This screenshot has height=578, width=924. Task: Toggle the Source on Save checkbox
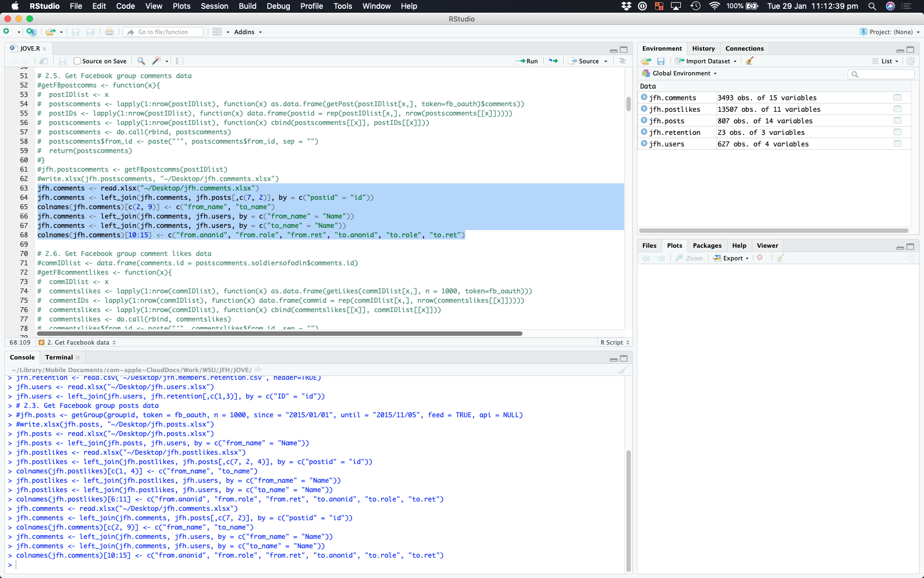point(78,61)
